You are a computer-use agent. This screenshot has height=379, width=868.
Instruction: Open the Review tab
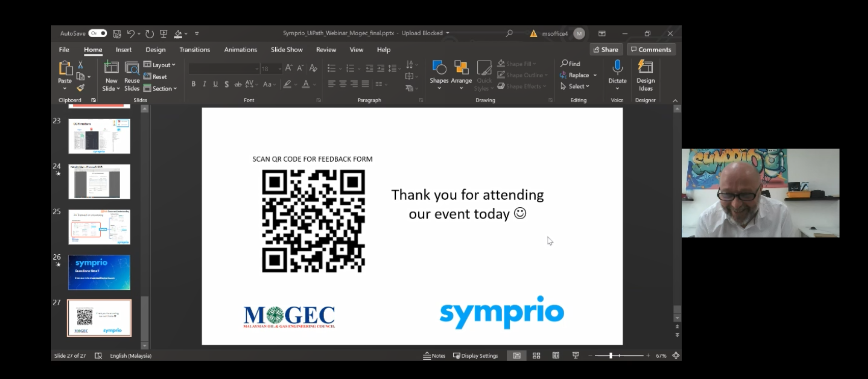coord(326,49)
